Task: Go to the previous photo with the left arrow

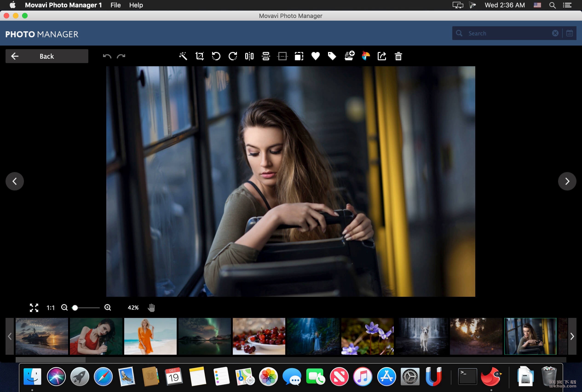Action: (15, 181)
